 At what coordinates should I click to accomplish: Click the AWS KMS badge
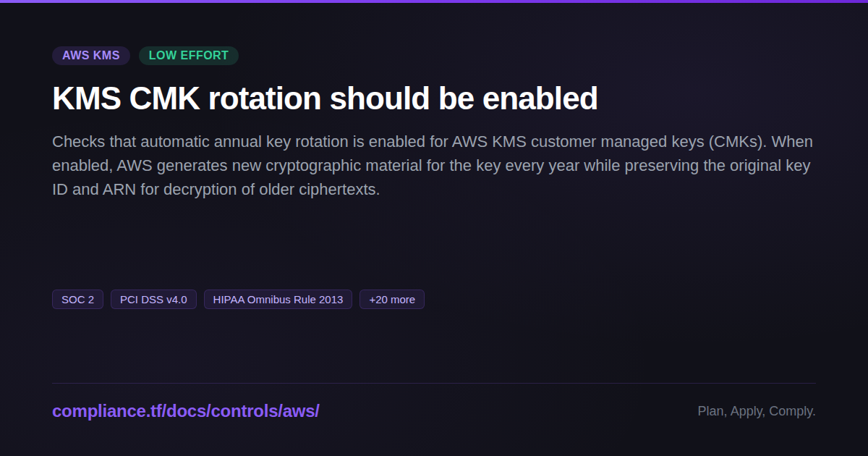point(91,56)
